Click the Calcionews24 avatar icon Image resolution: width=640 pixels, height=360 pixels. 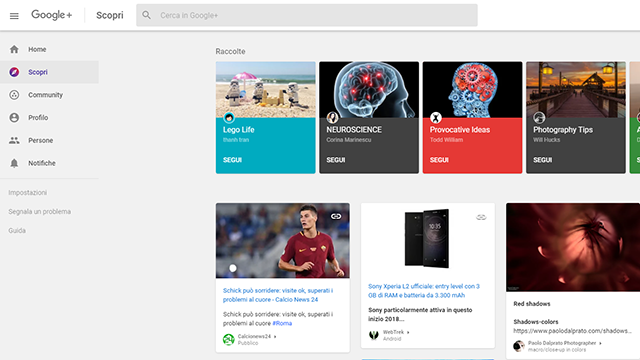pyautogui.click(x=229, y=339)
